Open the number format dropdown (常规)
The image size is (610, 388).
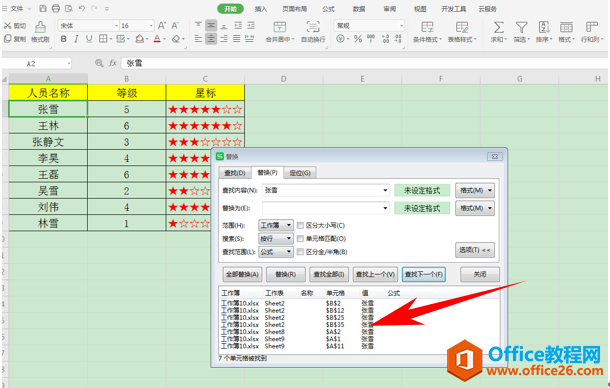pyautogui.click(x=401, y=26)
